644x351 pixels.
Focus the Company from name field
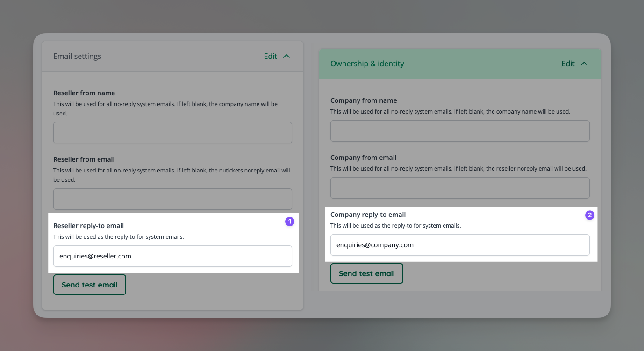click(x=460, y=131)
